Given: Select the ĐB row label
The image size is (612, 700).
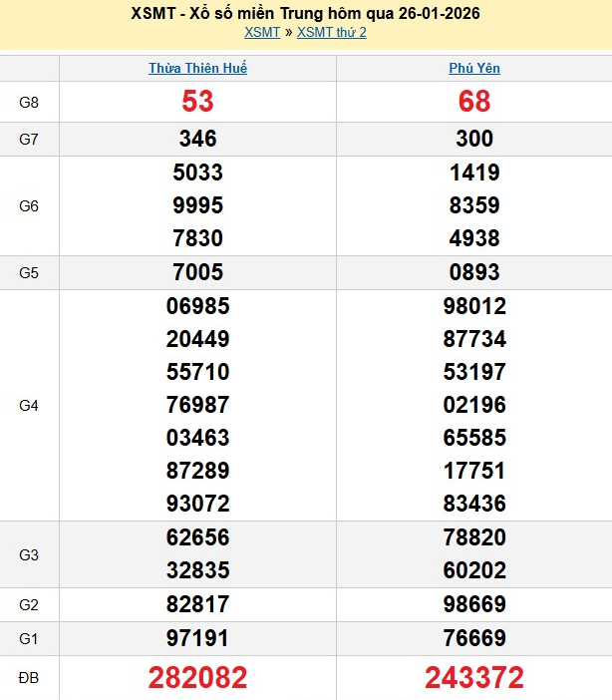Looking at the screenshot, I should (x=29, y=678).
